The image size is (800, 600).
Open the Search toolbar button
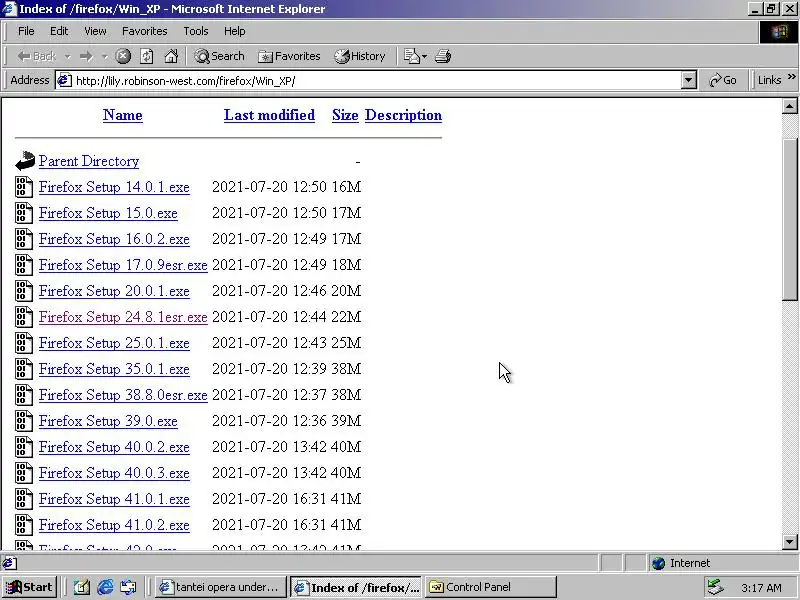(219, 56)
